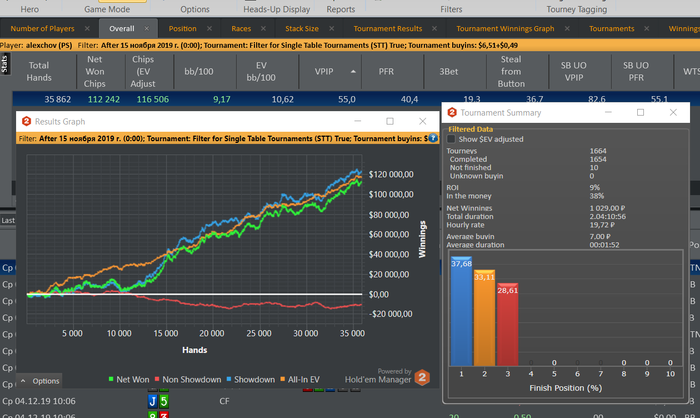700x418 pixels.
Task: Click the filter info icon in Results Graph
Action: click(x=433, y=138)
